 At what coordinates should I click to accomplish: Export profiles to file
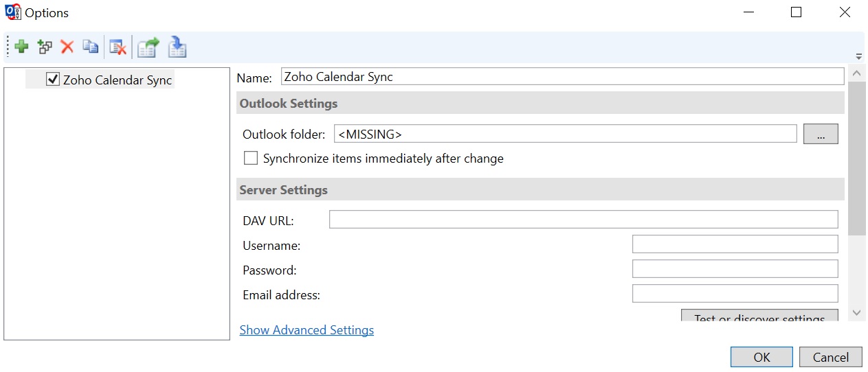click(x=148, y=47)
